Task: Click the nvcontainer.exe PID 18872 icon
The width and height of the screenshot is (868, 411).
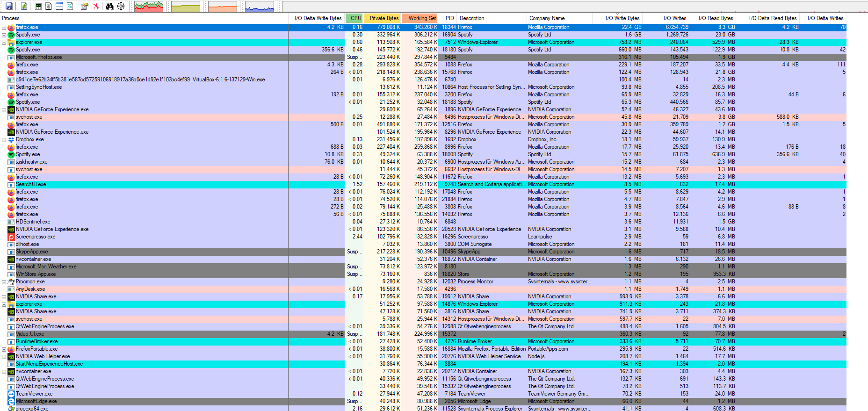Action: [11, 260]
